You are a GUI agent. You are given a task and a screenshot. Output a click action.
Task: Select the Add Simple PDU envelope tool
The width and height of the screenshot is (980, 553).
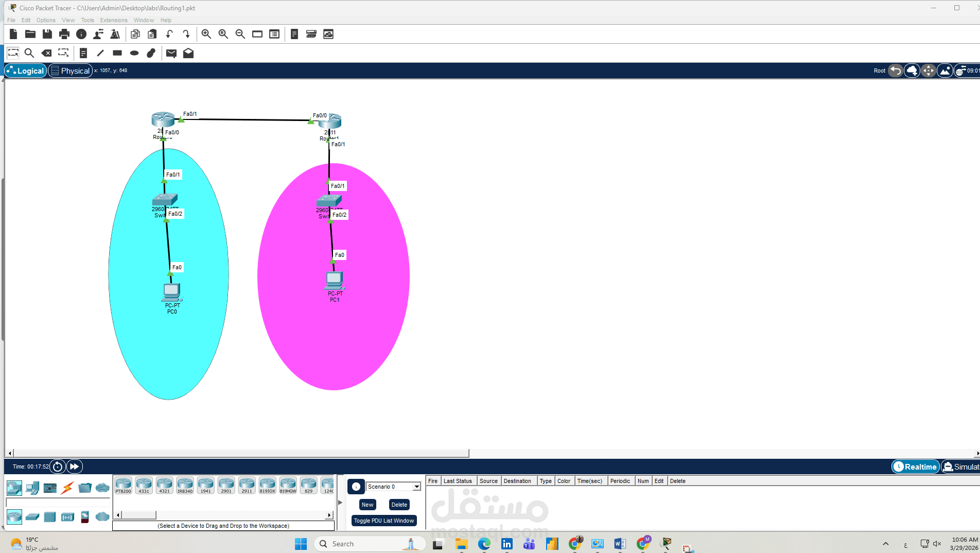(171, 53)
